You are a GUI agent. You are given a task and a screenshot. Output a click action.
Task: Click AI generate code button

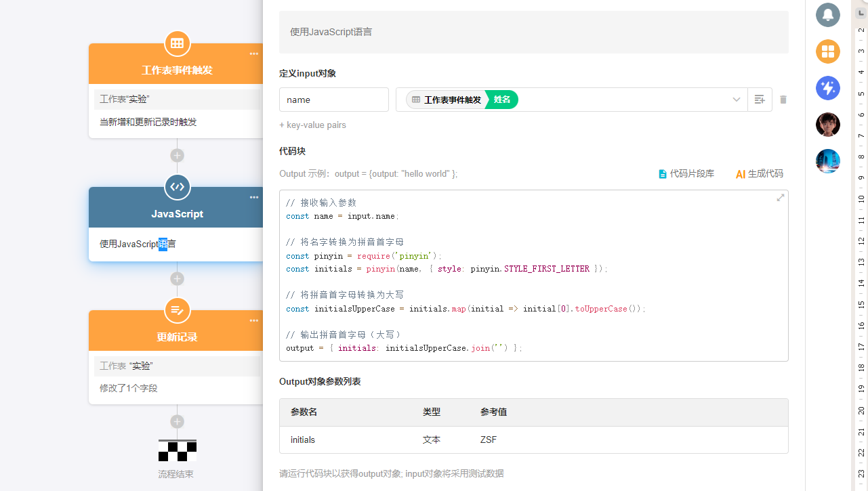759,174
